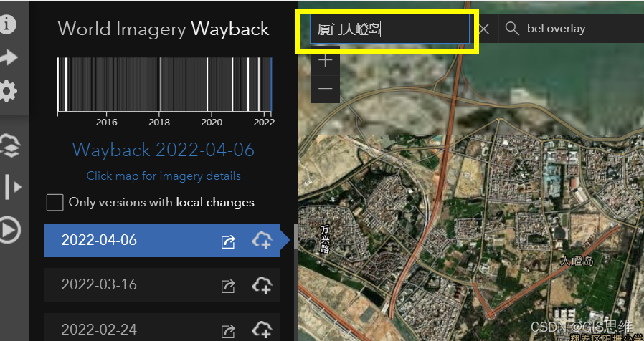644x341 pixels.
Task: Select the 2022-03-16 Wayback version row
Action: click(161, 285)
